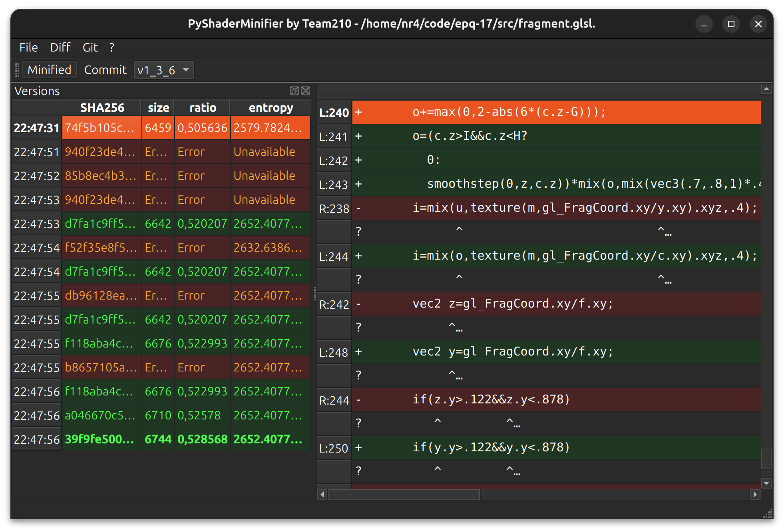Select the version hash 85b8ec4b3…

pos(101,176)
